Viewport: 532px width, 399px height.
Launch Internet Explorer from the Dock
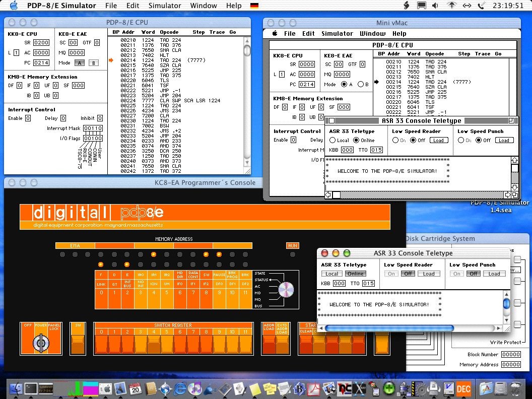(x=180, y=389)
